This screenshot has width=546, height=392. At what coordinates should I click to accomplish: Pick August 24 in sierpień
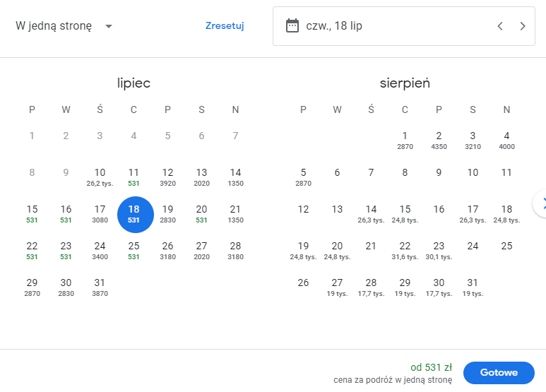click(473, 246)
